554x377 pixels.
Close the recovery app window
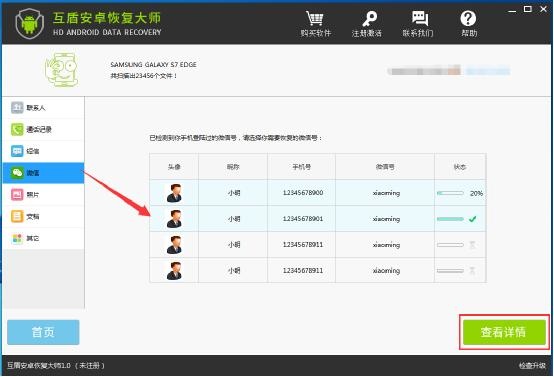click(x=543, y=9)
